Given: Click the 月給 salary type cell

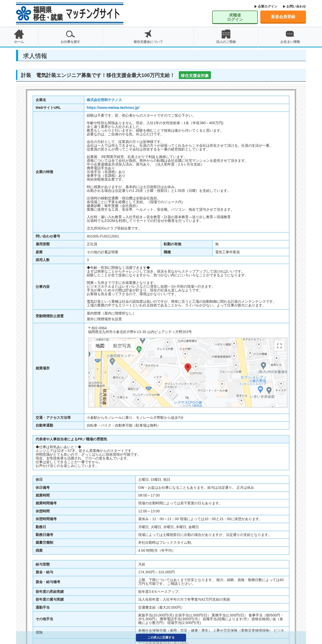Looking at the screenshot, I should [212, 564].
